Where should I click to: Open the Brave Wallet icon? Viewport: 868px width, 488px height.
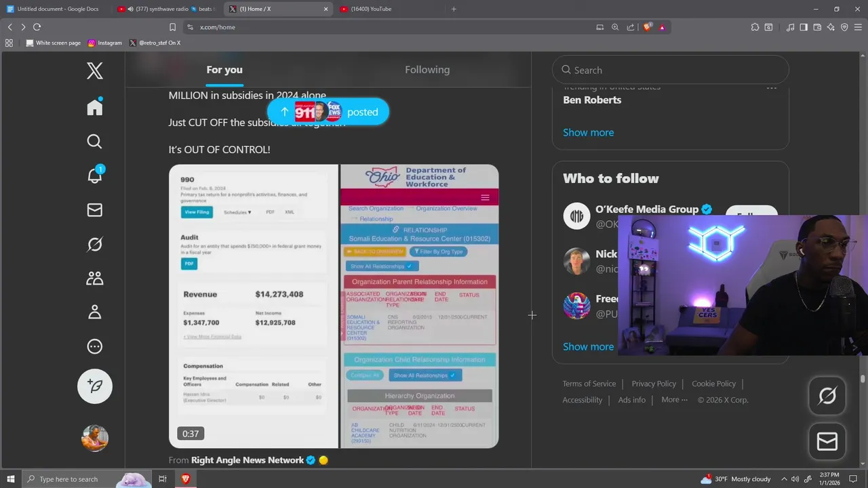pos(817,27)
